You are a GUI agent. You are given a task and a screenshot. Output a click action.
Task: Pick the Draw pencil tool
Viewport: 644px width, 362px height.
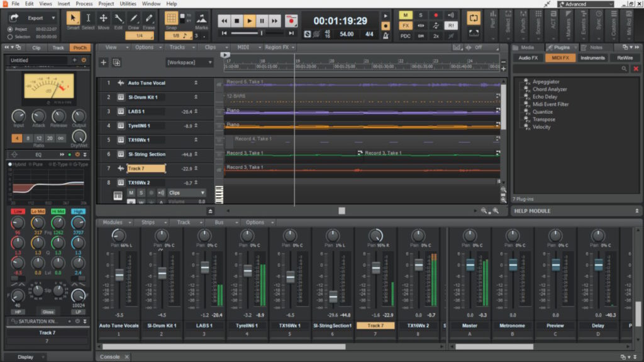click(x=133, y=18)
